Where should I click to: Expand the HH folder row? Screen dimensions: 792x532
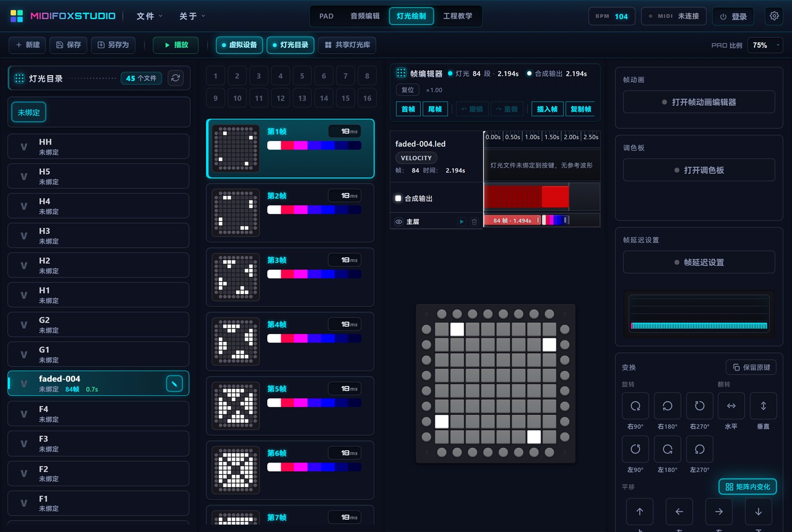[x=98, y=146]
